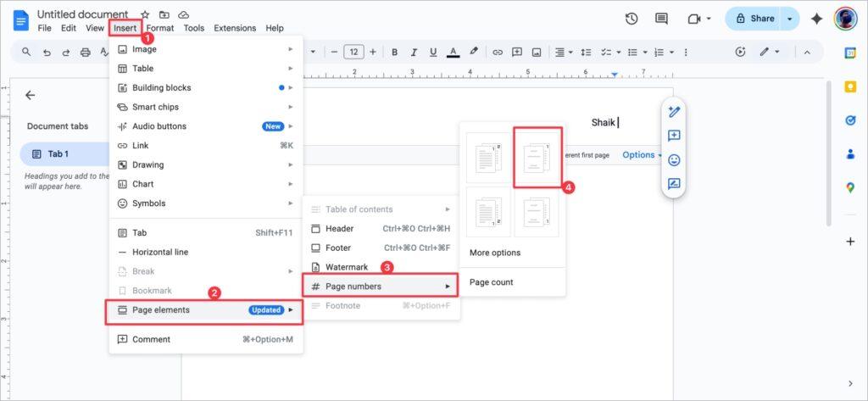Select the header page numbers thumbnail skipping first page
This screenshot has width=868, height=401.
[x=537, y=158]
